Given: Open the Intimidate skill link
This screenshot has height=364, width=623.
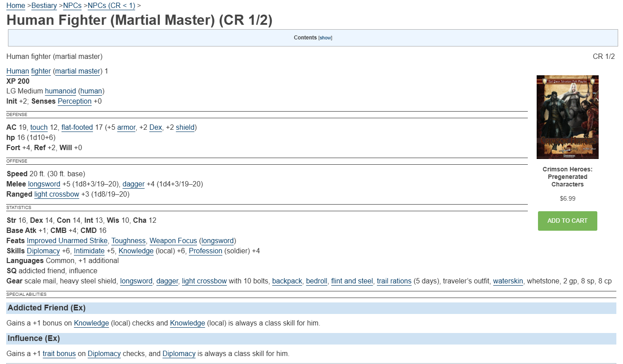Looking at the screenshot, I should [x=89, y=251].
